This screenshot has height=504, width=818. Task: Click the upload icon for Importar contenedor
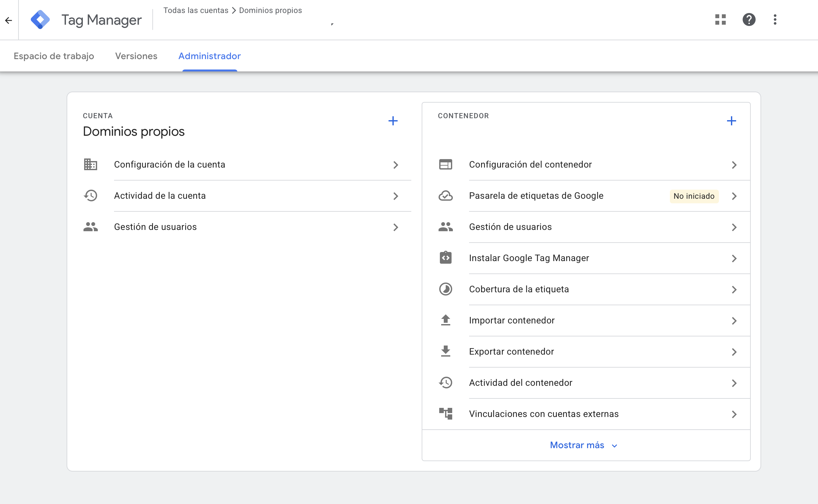[x=445, y=320]
